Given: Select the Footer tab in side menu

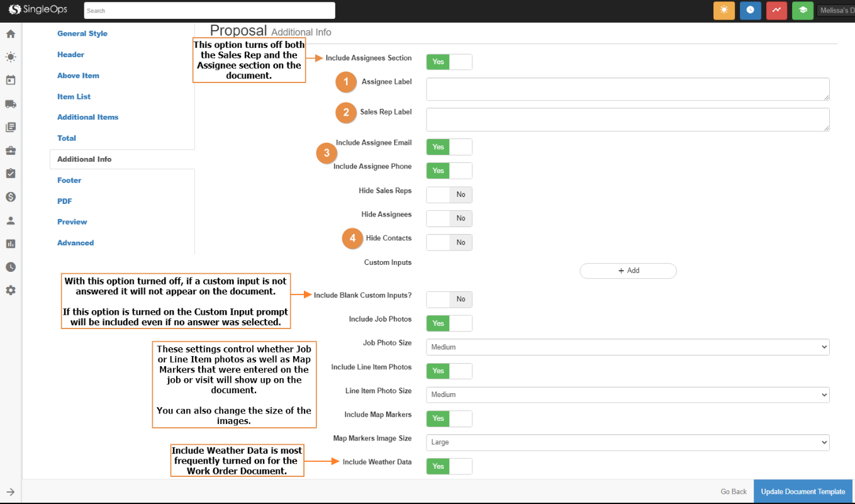Looking at the screenshot, I should click(x=69, y=181).
